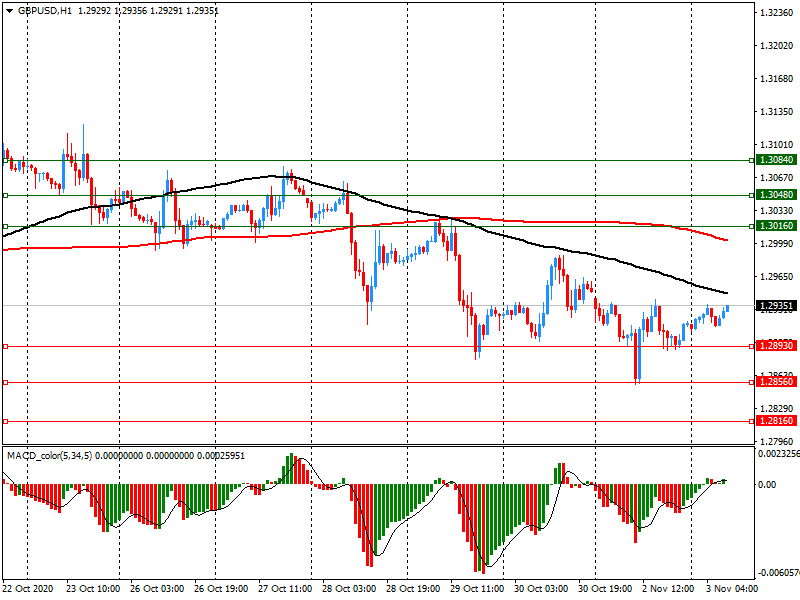Screen dimensions: 800x600
Task: Select the 1.28560 red support level label
Action: (x=776, y=382)
